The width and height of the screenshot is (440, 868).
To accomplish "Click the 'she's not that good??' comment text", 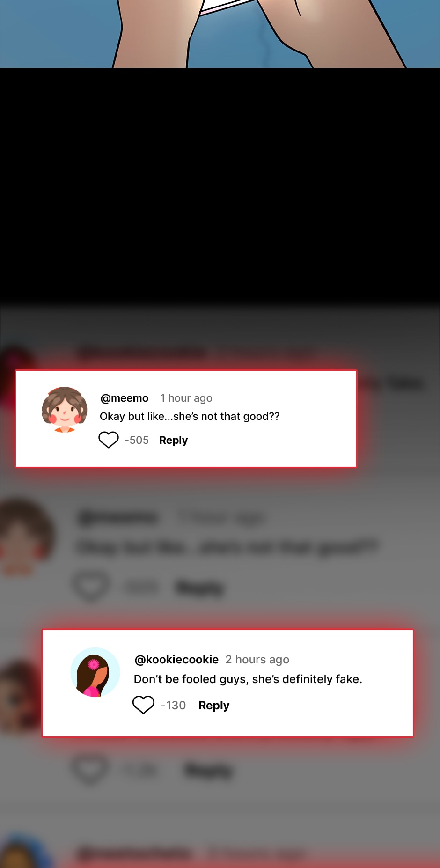I will click(226, 416).
